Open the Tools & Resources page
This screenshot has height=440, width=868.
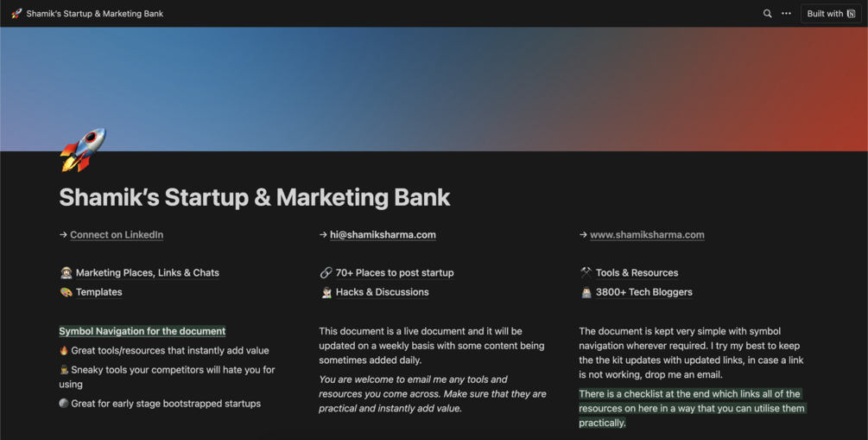click(637, 272)
